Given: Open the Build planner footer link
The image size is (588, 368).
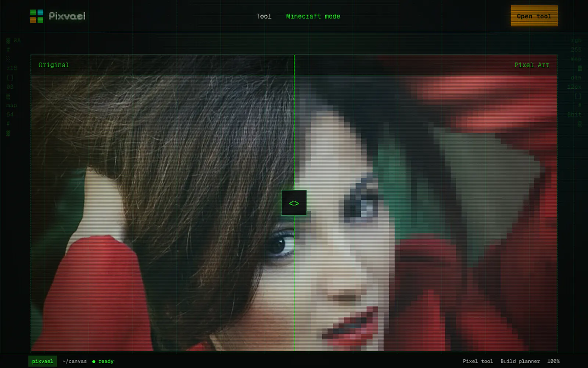Looking at the screenshot, I should (x=520, y=361).
